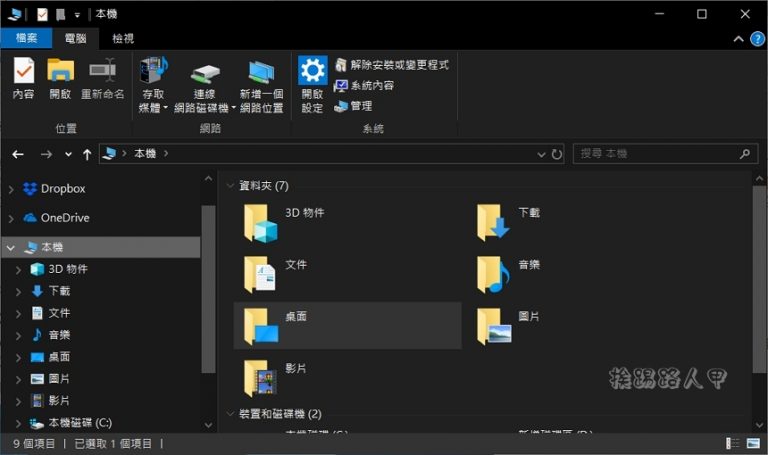
Task: Switch to large icons view in status bar
Action: coord(752,443)
